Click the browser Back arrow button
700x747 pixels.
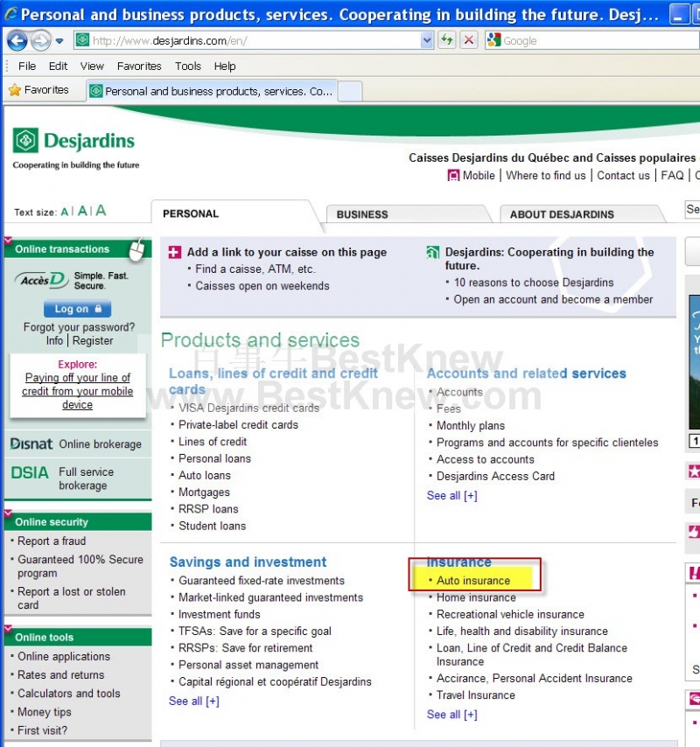point(17,41)
